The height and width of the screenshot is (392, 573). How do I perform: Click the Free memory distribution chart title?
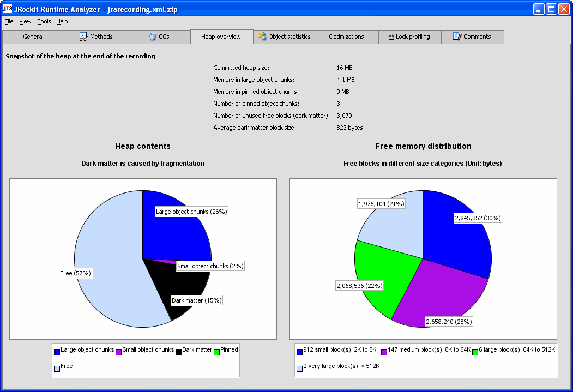423,146
